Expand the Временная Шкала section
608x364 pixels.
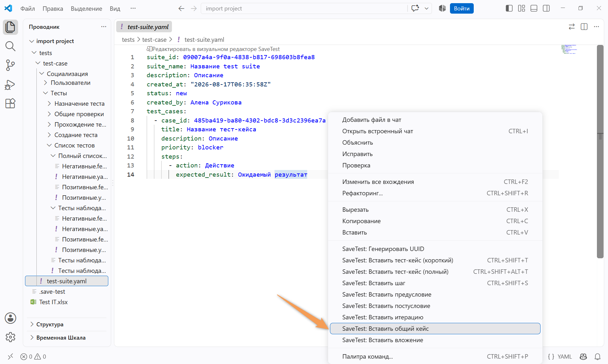[32, 338]
